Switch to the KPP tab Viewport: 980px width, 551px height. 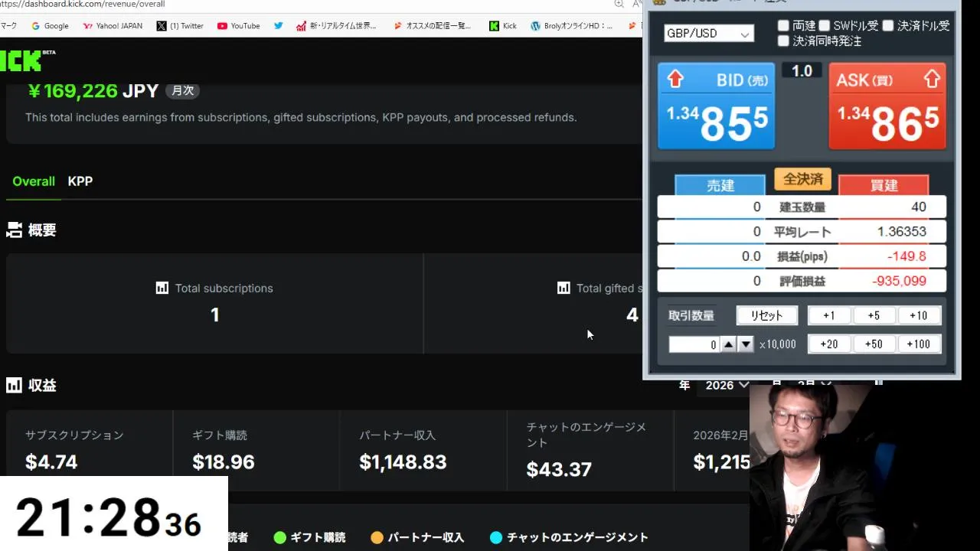pos(80,181)
